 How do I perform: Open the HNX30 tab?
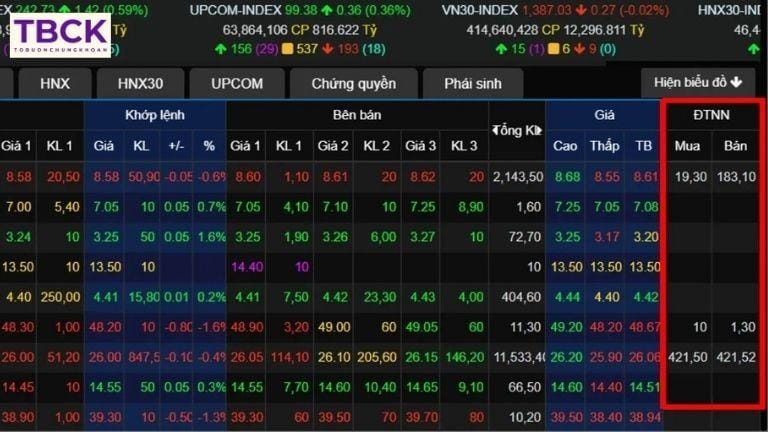139,83
